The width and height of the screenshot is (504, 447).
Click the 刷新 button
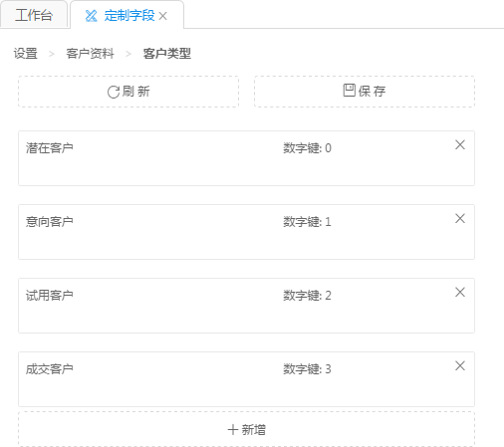(128, 92)
